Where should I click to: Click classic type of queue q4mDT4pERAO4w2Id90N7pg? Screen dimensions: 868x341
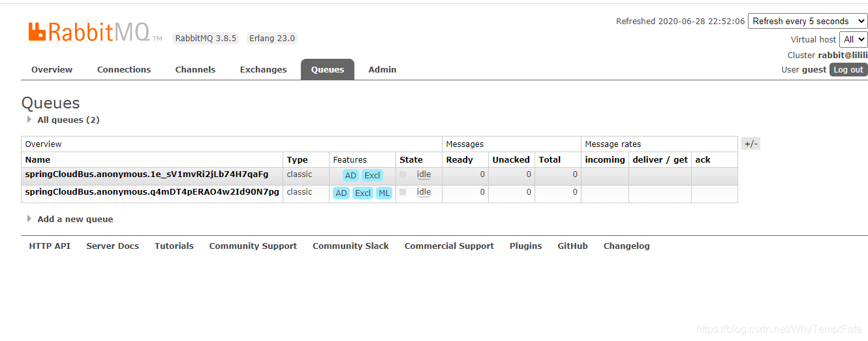300,192
